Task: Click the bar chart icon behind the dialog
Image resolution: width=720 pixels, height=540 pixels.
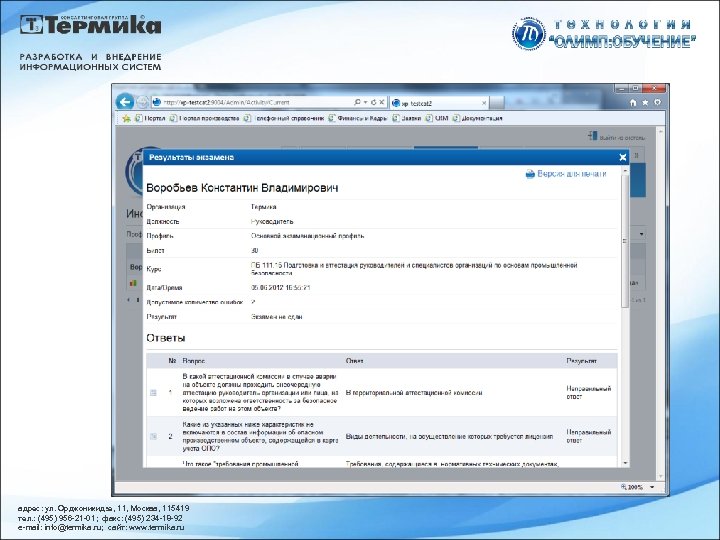Action: pos(133,283)
